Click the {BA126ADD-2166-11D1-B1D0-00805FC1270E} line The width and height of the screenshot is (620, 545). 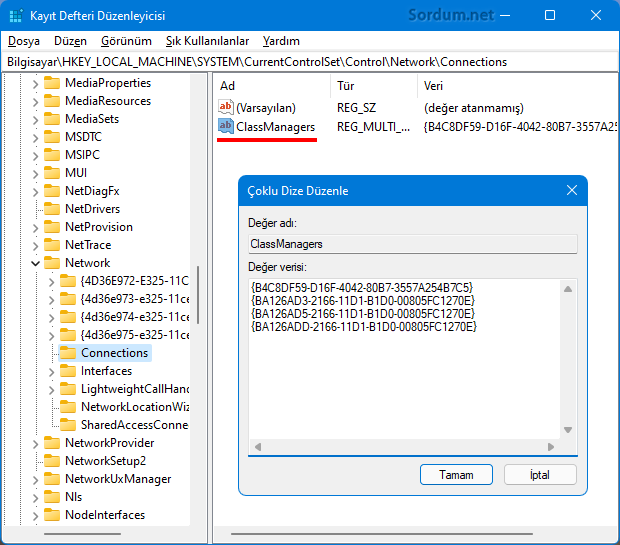pos(364,327)
